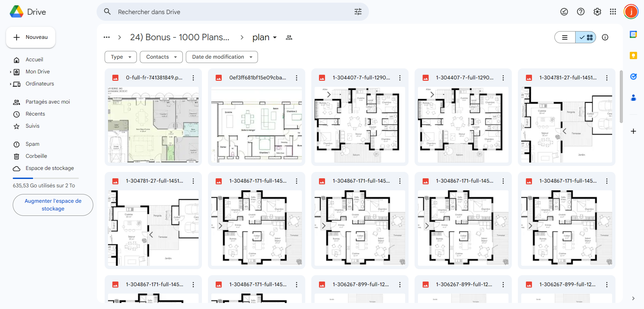Click the storage usage progress bar

tap(46, 178)
